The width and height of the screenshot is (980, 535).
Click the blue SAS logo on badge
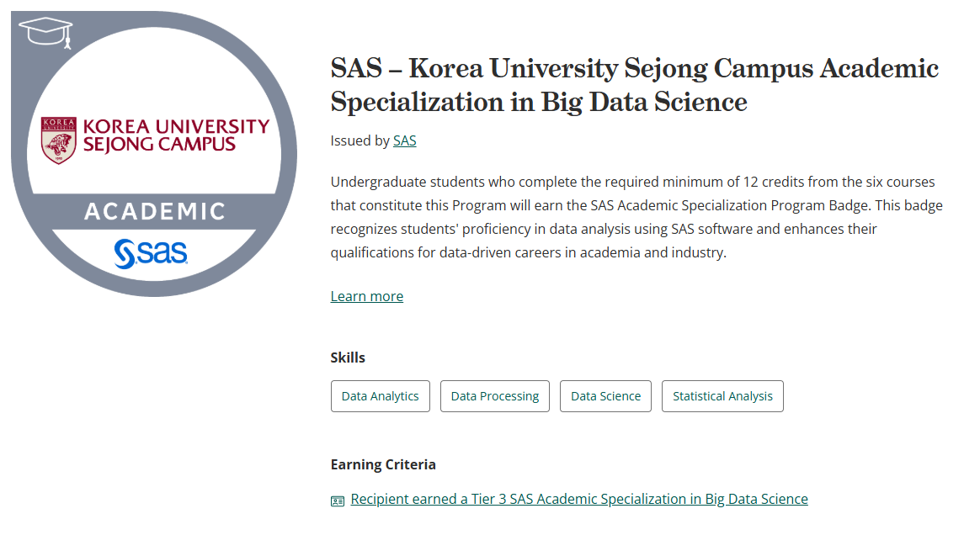152,252
